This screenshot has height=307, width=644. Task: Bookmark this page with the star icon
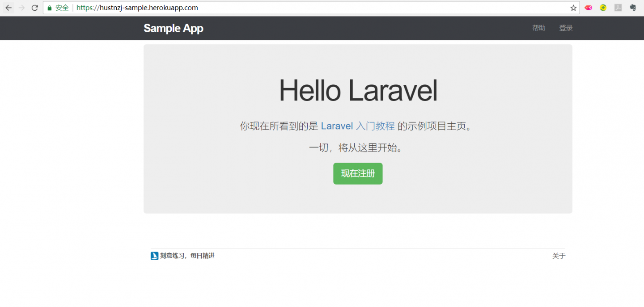(x=573, y=8)
